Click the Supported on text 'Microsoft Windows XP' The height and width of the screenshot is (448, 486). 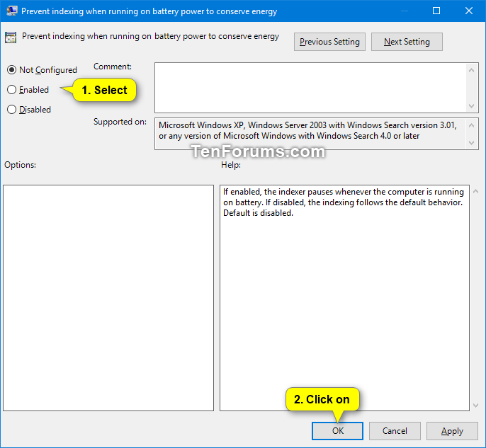(x=201, y=125)
